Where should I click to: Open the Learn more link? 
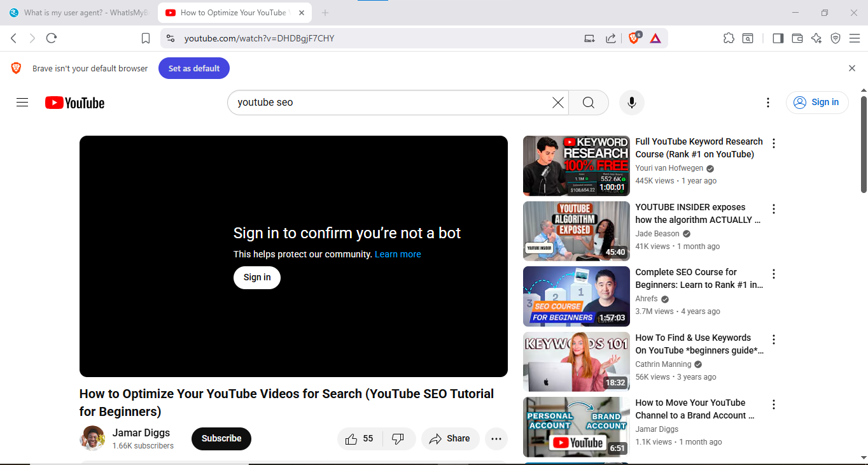point(398,254)
